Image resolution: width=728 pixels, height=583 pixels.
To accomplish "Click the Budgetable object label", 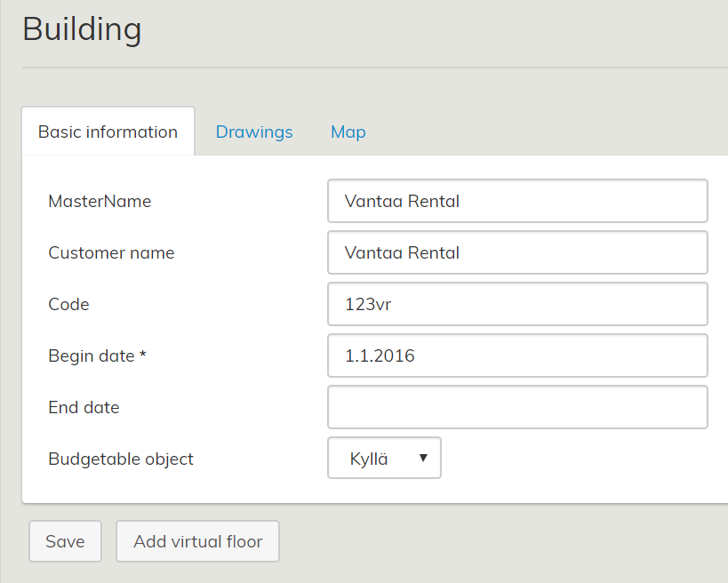I will [121, 459].
